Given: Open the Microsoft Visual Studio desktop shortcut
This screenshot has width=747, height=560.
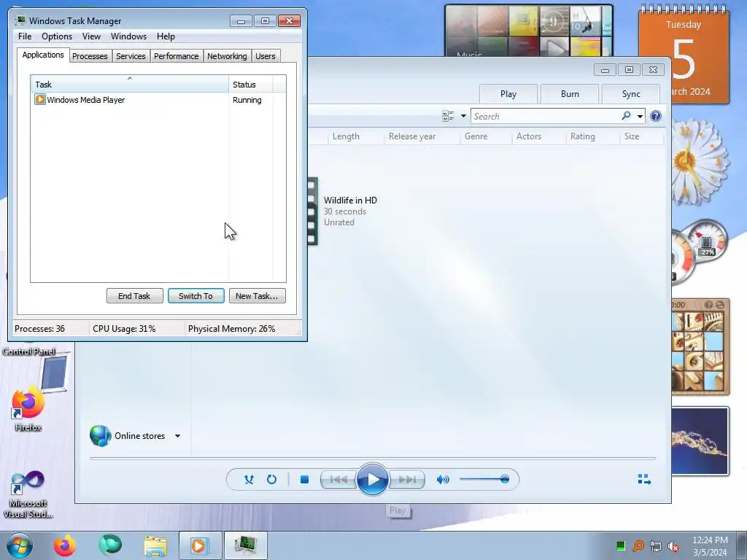Looking at the screenshot, I should 28,494.
